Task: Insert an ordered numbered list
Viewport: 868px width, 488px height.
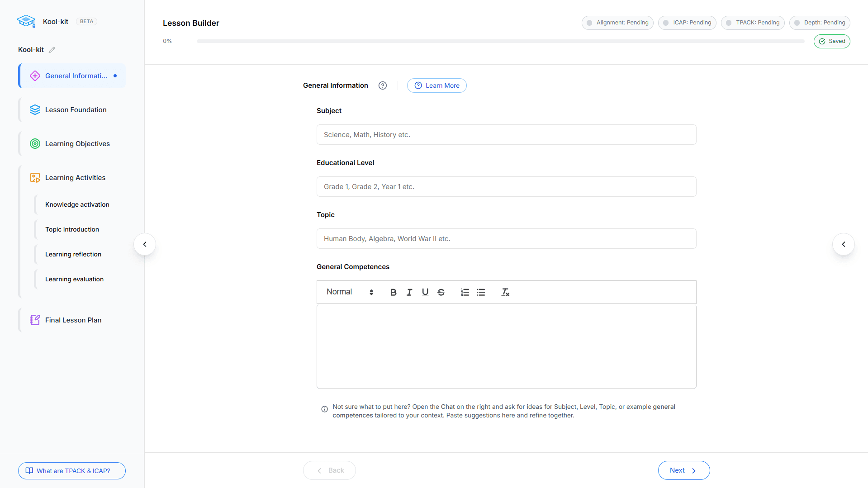Action: pos(465,292)
